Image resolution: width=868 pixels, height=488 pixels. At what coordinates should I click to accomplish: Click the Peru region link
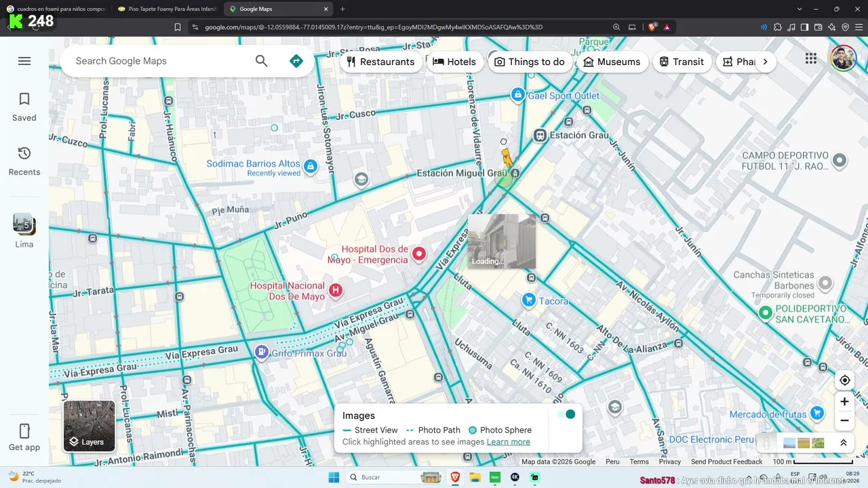[612, 462]
